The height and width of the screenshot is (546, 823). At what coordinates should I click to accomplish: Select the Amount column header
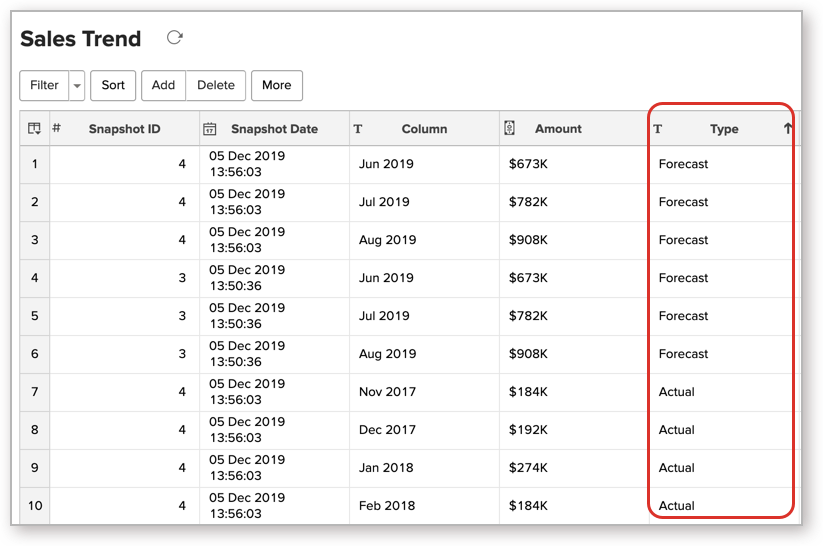(558, 129)
